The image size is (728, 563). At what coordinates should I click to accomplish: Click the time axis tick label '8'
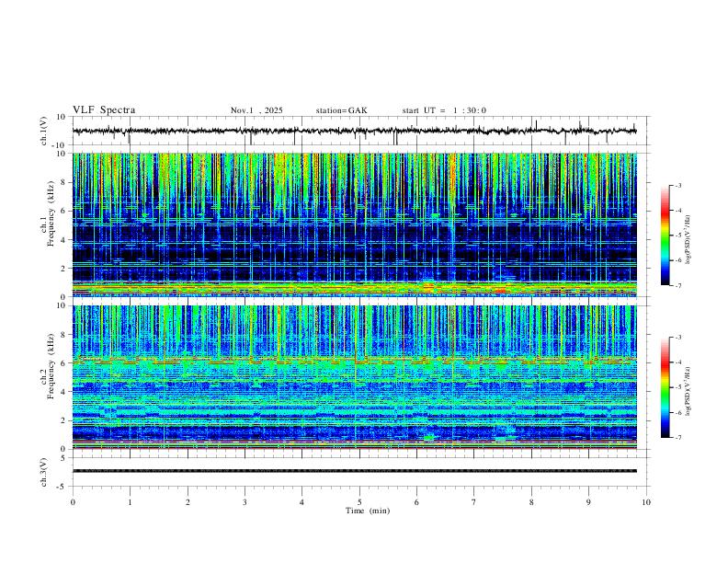point(531,502)
